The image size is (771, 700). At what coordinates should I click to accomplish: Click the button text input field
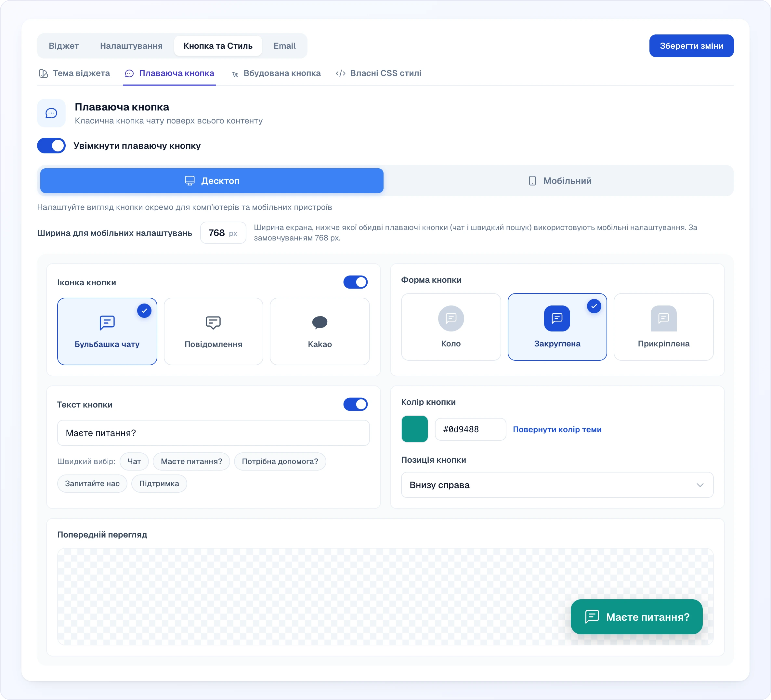point(214,433)
